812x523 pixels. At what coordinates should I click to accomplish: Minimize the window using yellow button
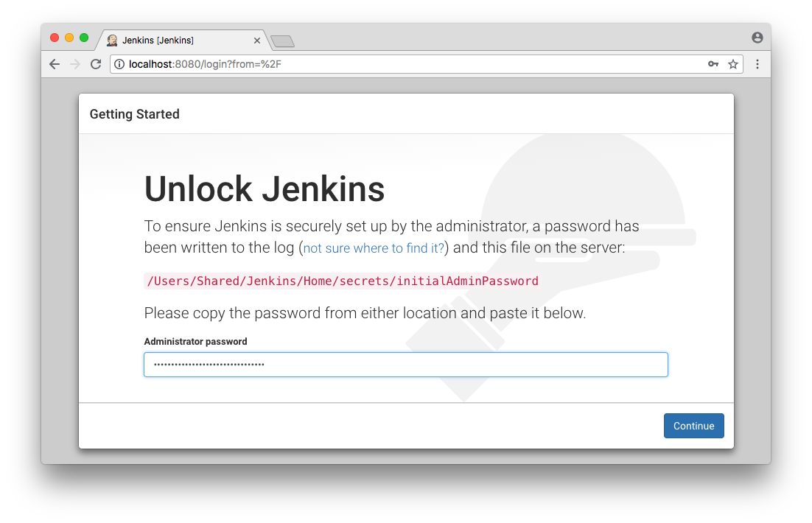tap(69, 38)
